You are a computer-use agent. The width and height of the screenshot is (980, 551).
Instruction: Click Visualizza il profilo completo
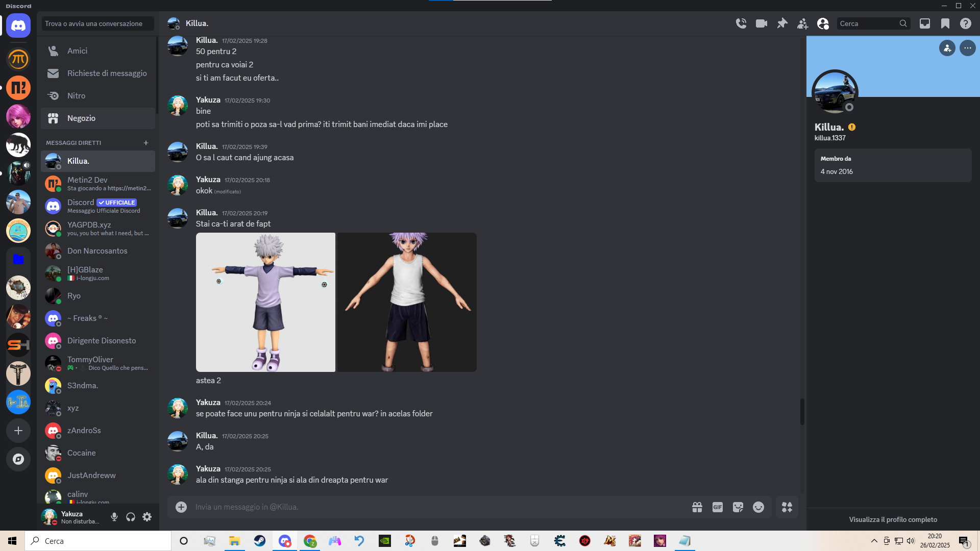[x=893, y=519]
